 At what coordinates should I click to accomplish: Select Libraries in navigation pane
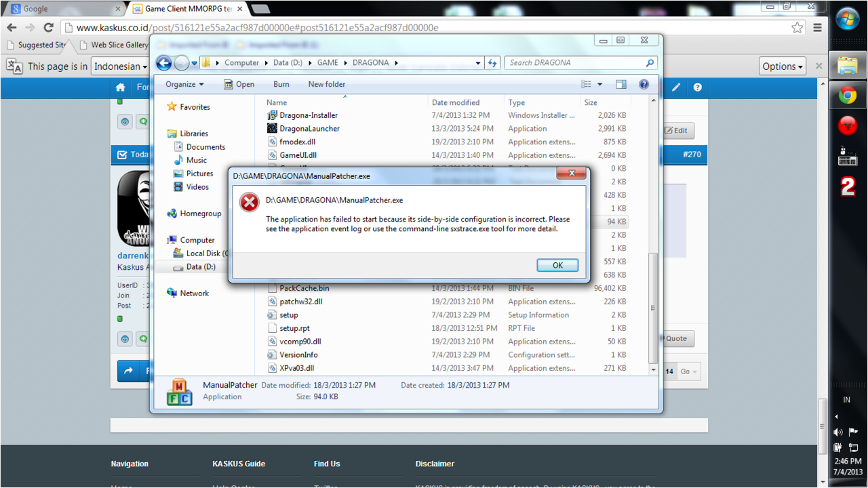[194, 134]
